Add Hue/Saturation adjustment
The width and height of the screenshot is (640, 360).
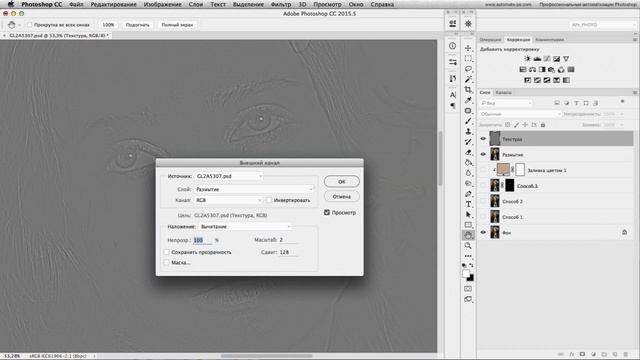pyautogui.click(x=523, y=69)
